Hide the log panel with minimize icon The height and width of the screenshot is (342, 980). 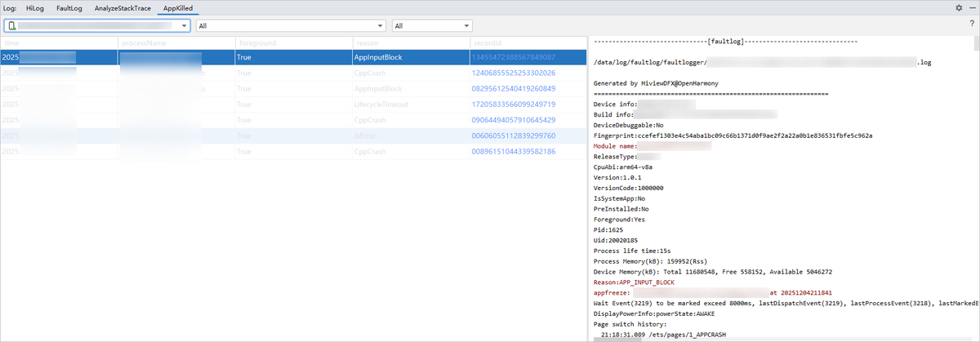(971, 7)
